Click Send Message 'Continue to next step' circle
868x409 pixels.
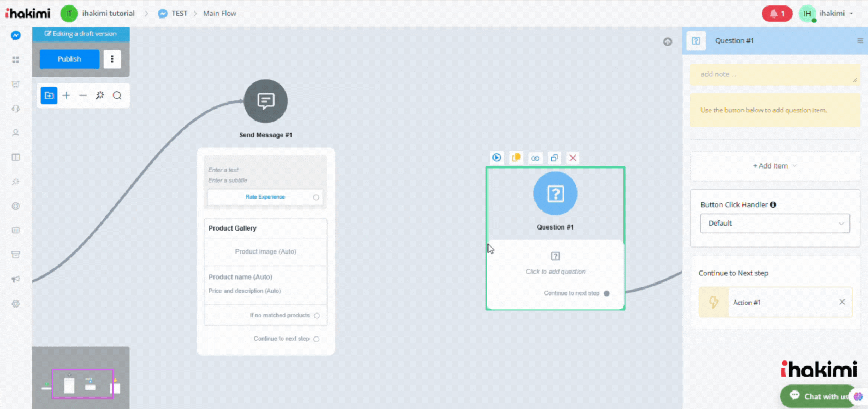(317, 339)
